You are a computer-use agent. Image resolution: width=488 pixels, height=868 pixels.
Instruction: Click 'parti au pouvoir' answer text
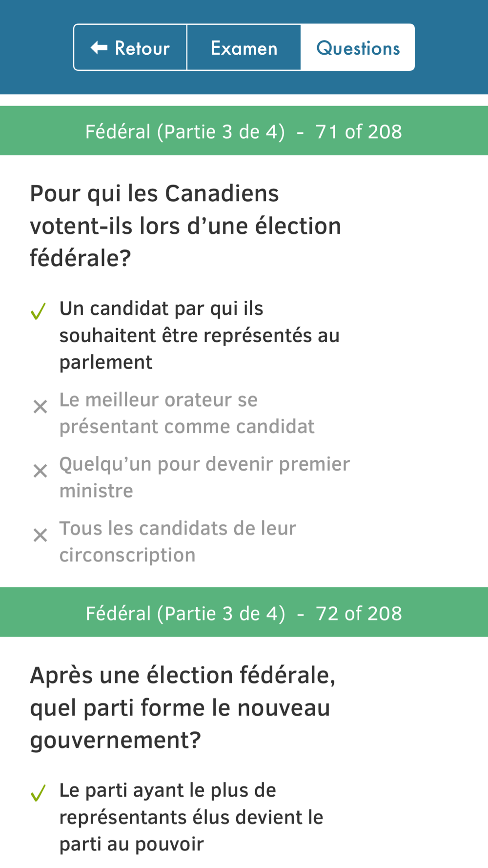click(131, 844)
